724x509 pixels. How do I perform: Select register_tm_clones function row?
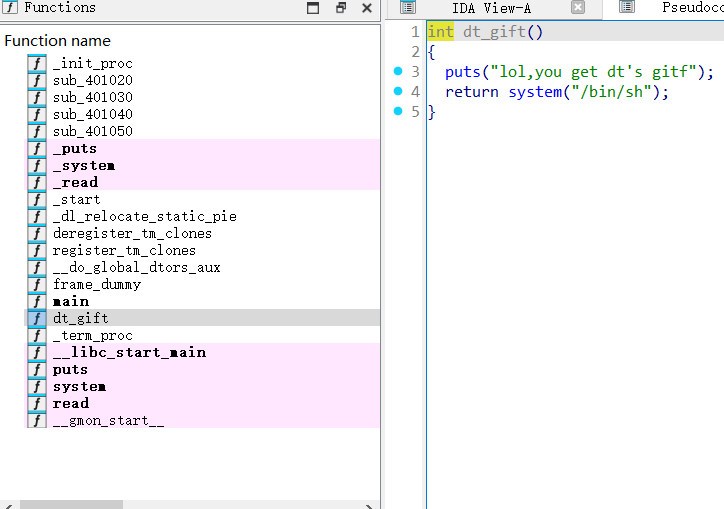click(x=124, y=251)
